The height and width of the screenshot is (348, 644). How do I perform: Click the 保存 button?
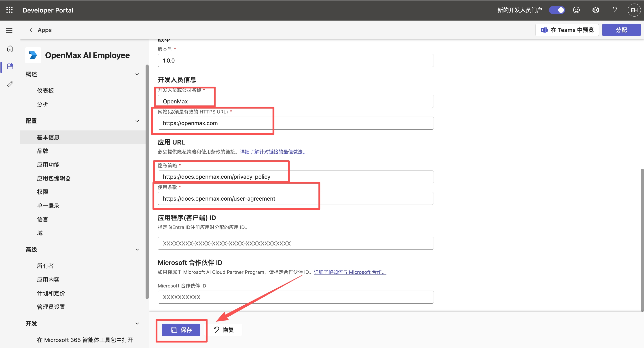(x=181, y=330)
